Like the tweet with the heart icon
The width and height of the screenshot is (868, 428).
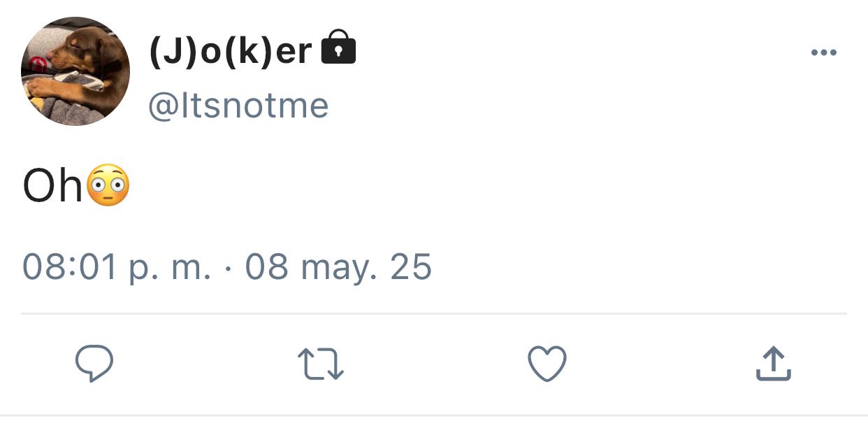tap(547, 364)
